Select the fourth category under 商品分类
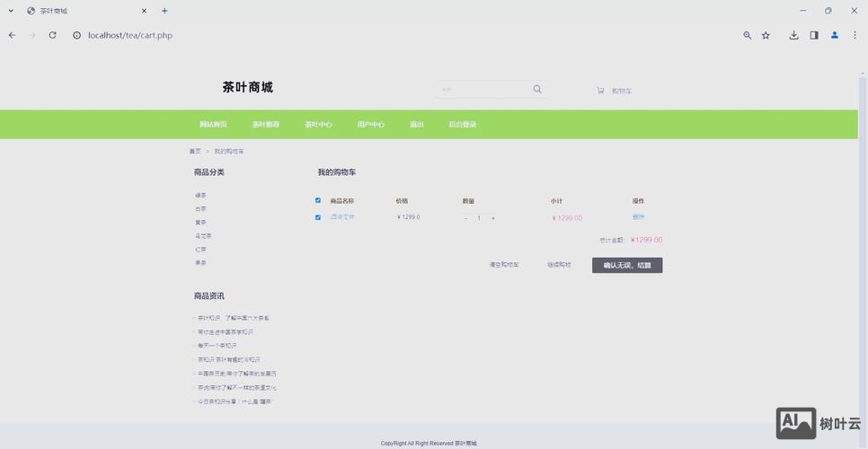Image resolution: width=868 pixels, height=449 pixels. 202,236
